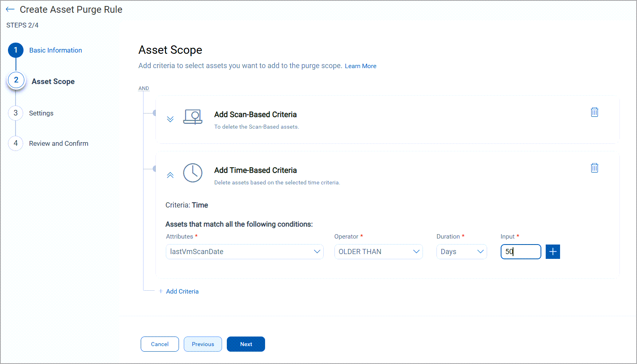The width and height of the screenshot is (637, 364).
Task: Click the step 2 number circle
Action: click(x=16, y=80)
